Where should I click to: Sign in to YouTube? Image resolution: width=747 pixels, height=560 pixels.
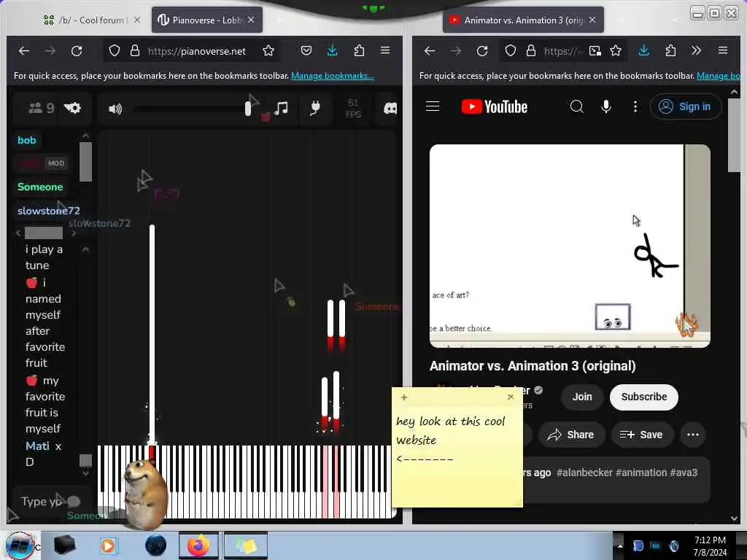click(x=686, y=106)
